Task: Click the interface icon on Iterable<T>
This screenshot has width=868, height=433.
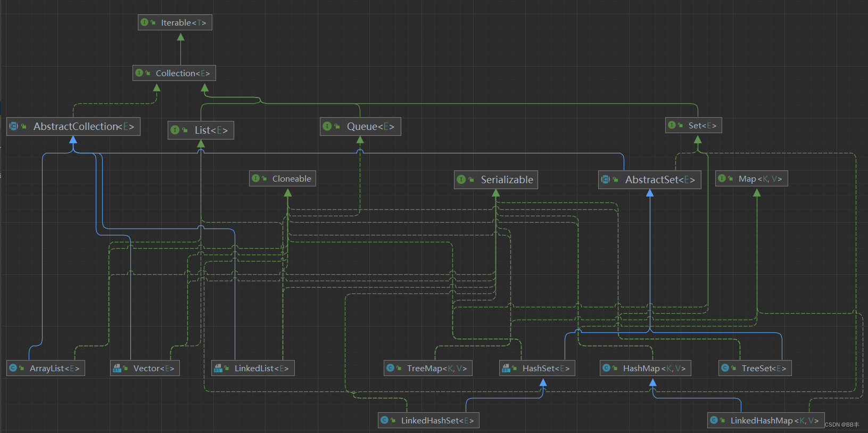Action: pos(144,22)
